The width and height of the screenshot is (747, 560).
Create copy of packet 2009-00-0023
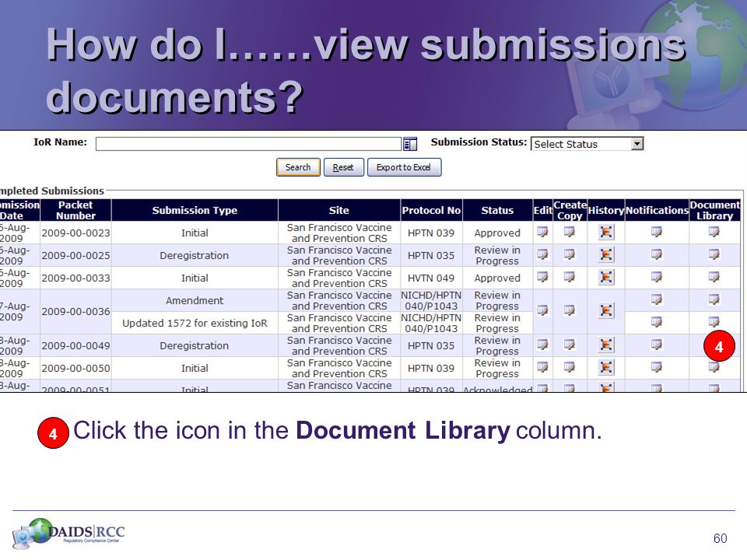(x=570, y=232)
